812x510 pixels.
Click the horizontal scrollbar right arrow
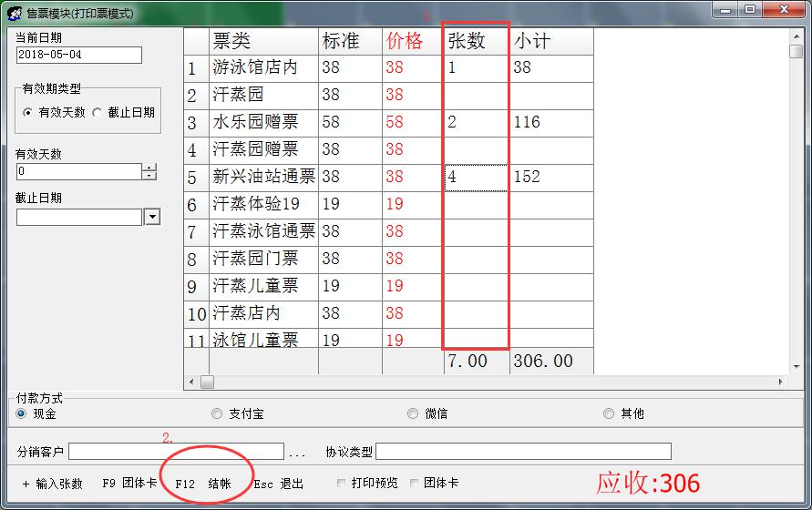(780, 382)
